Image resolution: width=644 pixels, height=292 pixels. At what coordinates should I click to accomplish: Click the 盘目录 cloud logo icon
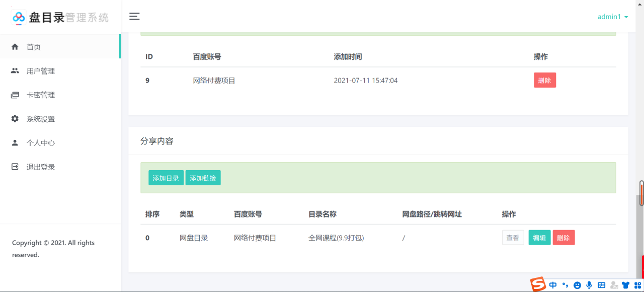(x=19, y=18)
